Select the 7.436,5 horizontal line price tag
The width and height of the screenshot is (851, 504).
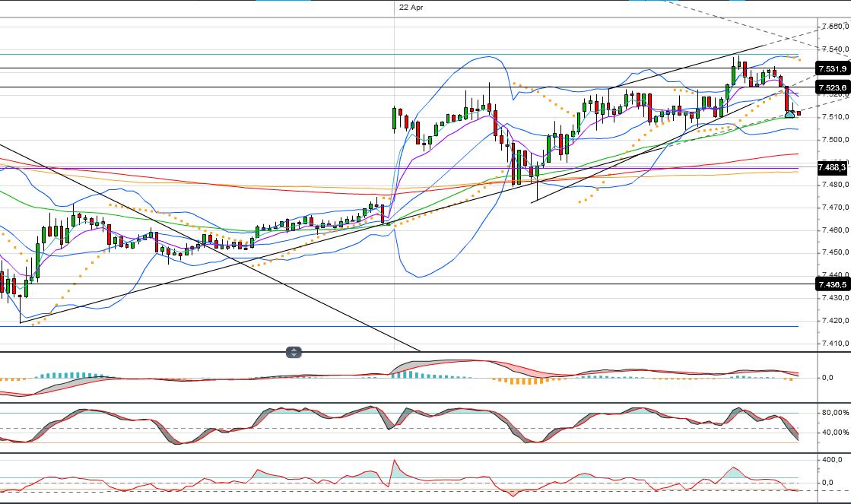click(833, 284)
